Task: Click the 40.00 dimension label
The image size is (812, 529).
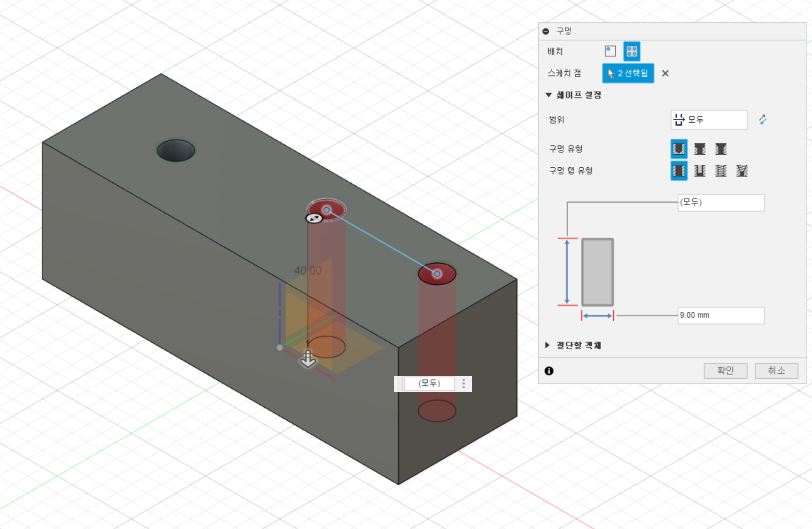Action: (x=307, y=271)
